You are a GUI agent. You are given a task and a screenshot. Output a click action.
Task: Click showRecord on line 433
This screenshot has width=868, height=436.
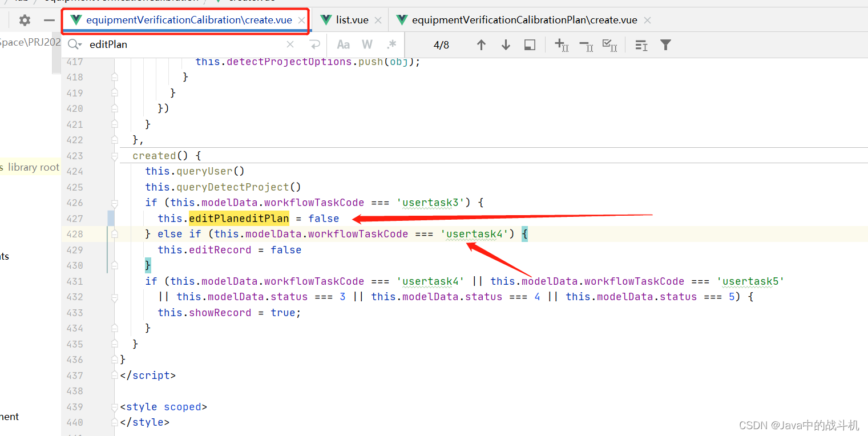click(220, 313)
